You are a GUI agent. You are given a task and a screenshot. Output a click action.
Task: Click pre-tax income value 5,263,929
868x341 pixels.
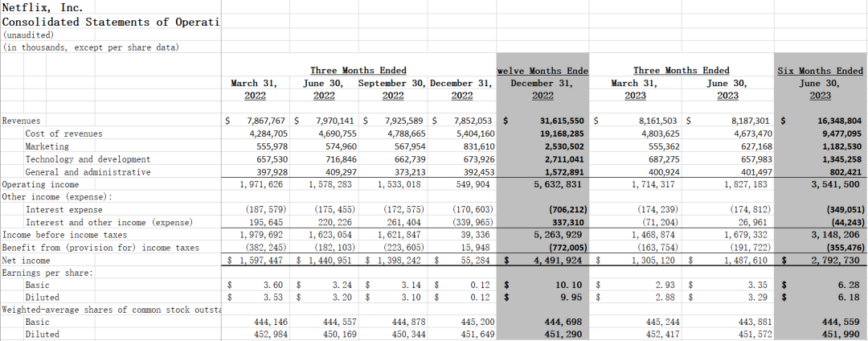(558, 235)
